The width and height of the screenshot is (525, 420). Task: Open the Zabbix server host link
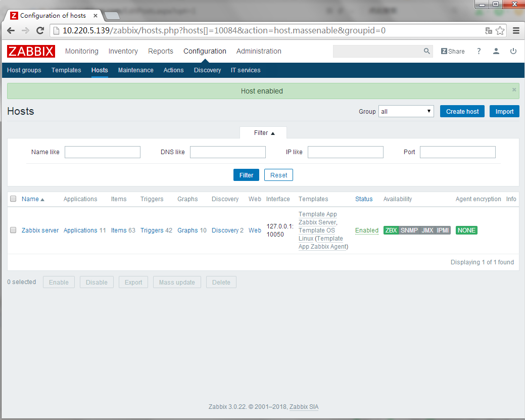[40, 230]
